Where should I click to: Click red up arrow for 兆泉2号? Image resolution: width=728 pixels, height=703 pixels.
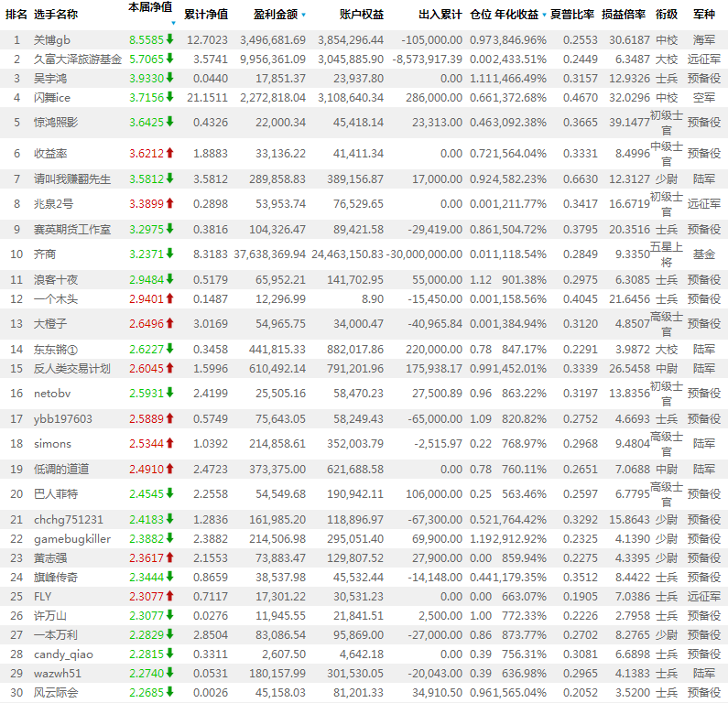point(170,203)
